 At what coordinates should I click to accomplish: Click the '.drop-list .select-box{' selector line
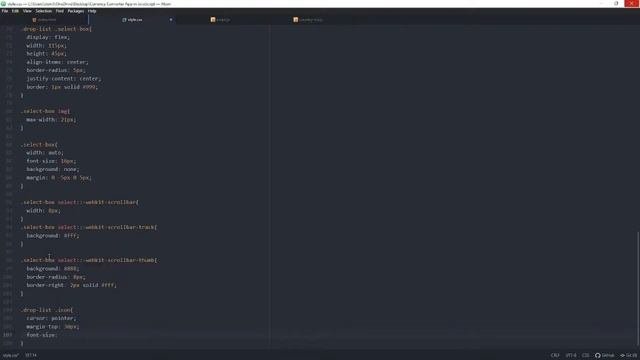tap(57, 29)
